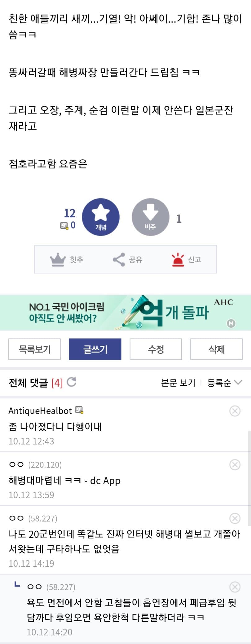
Task: Click 본문 보기 link
Action: (178, 383)
